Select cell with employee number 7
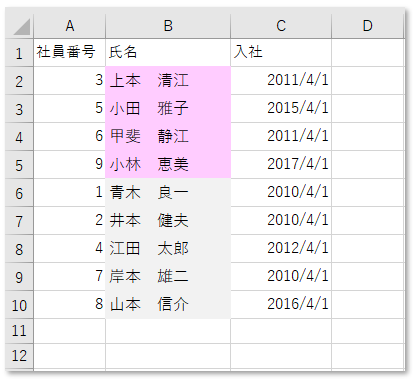Viewport: 413px width, 380px height. pos(70,277)
